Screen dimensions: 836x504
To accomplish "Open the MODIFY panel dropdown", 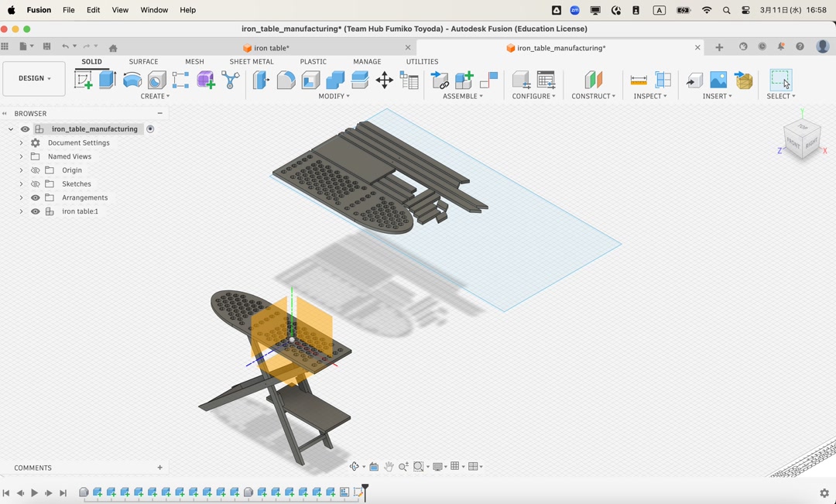I will [334, 96].
